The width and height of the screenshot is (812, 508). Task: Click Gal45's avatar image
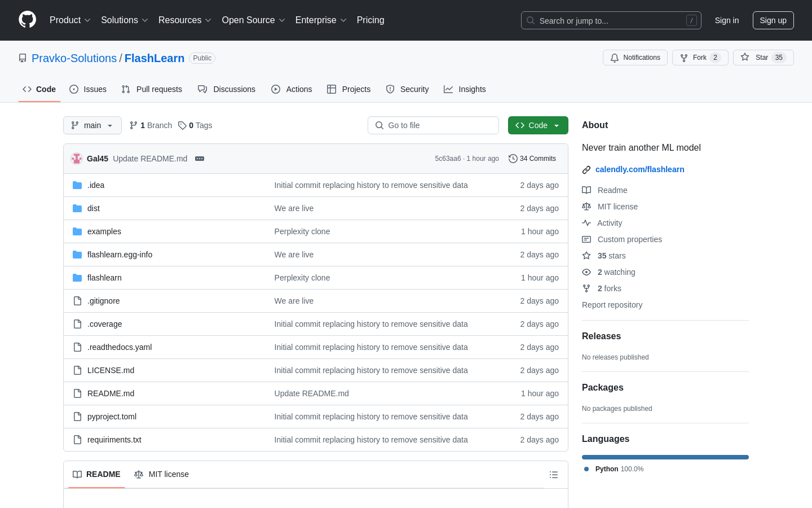point(77,159)
